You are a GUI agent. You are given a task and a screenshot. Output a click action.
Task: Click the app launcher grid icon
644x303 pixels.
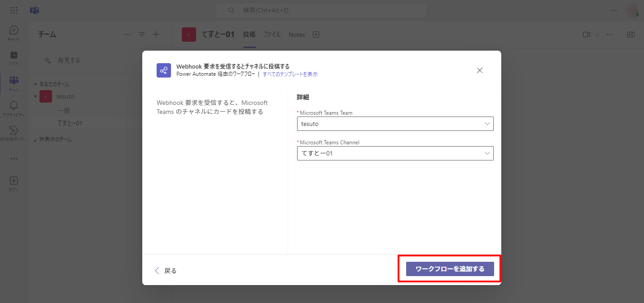[x=14, y=10]
